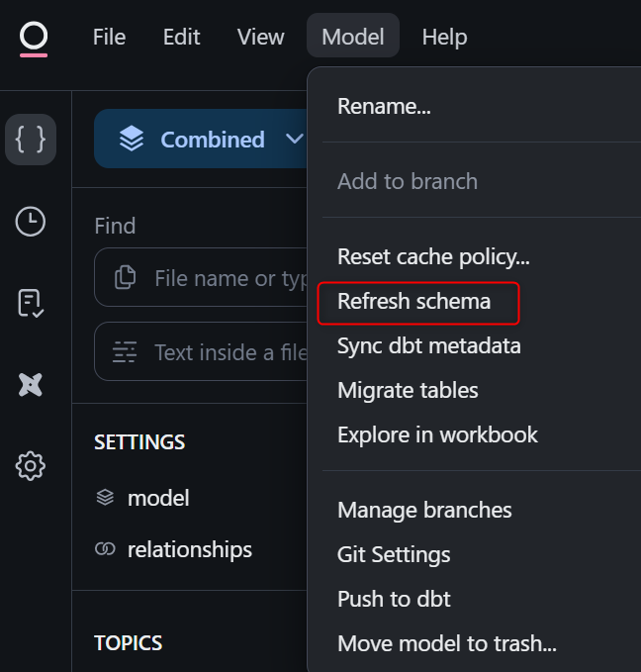Click the filter lines icon in text search

(x=126, y=352)
